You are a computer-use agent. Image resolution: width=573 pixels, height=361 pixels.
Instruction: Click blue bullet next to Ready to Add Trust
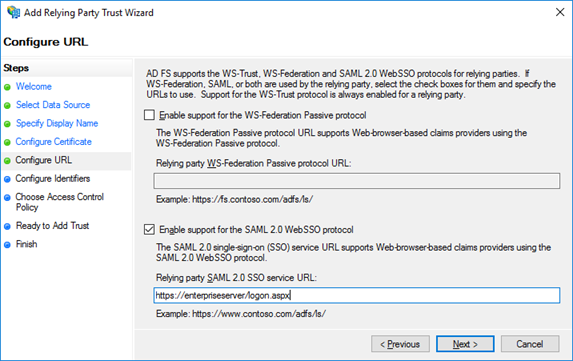7,226
